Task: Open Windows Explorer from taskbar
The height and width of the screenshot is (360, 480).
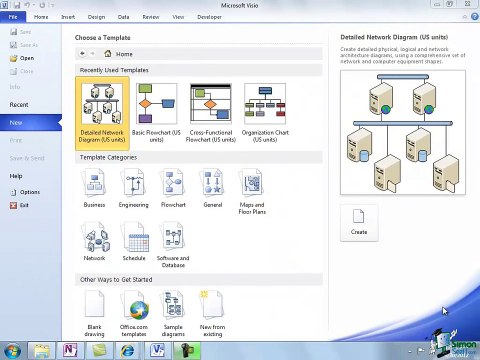Action: click(42, 351)
